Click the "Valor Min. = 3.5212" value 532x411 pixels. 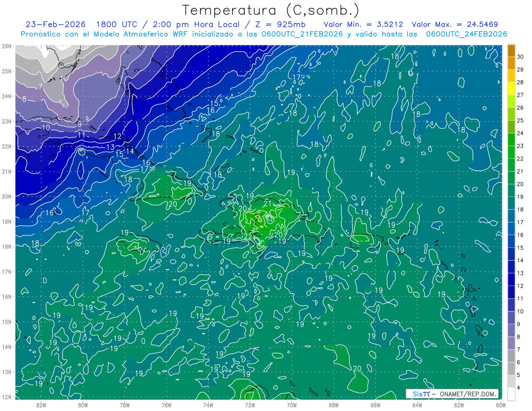364,24
